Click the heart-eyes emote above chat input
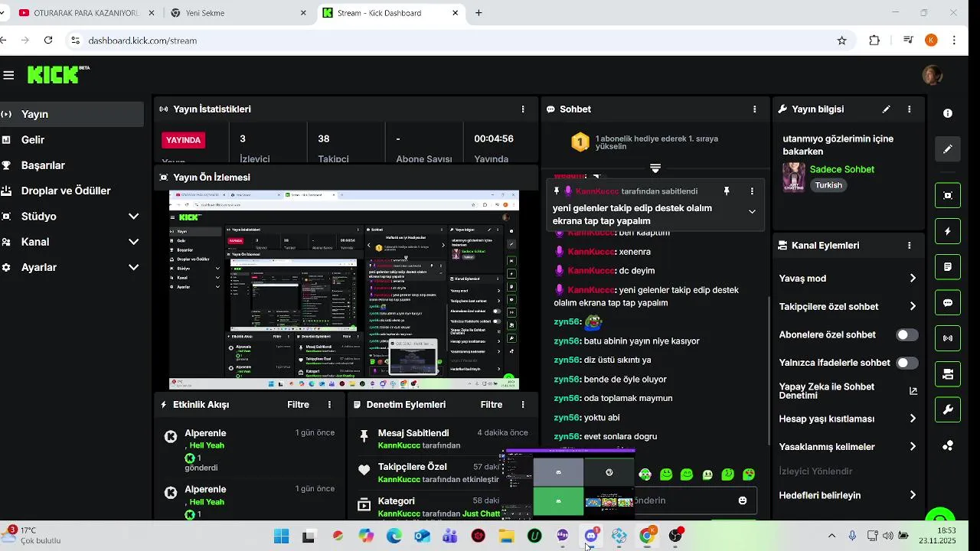980x551 pixels. pyautogui.click(x=749, y=474)
